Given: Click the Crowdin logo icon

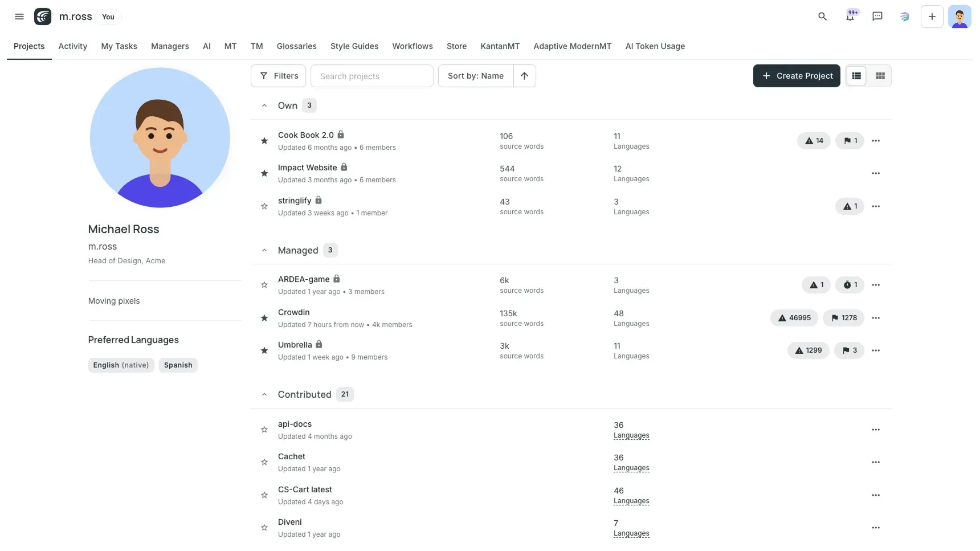Looking at the screenshot, I should tap(43, 17).
